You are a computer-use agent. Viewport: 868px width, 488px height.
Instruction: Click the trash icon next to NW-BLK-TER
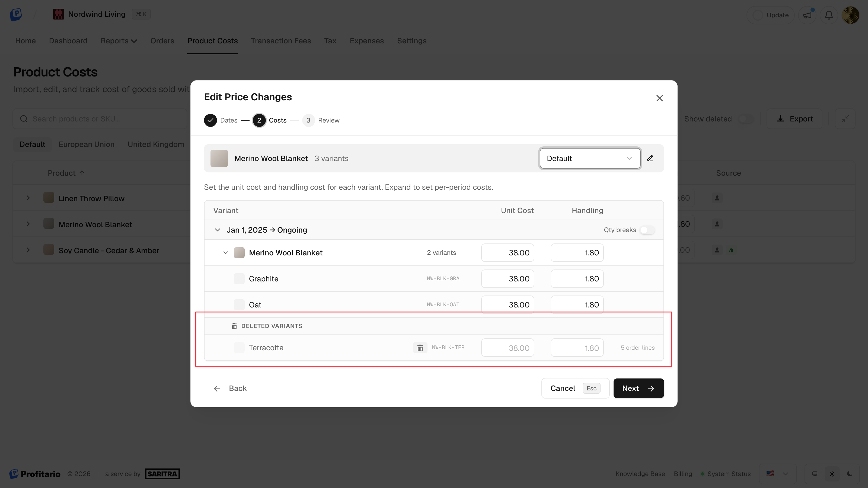(420, 348)
